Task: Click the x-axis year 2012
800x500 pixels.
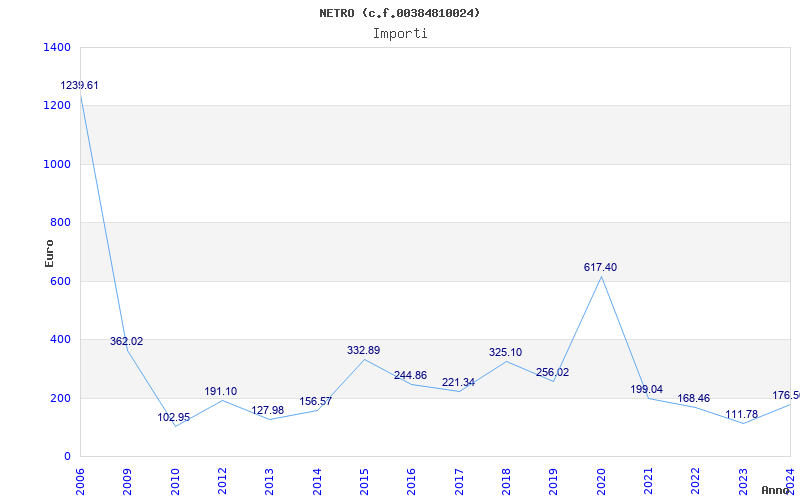Action: pyautogui.click(x=222, y=481)
